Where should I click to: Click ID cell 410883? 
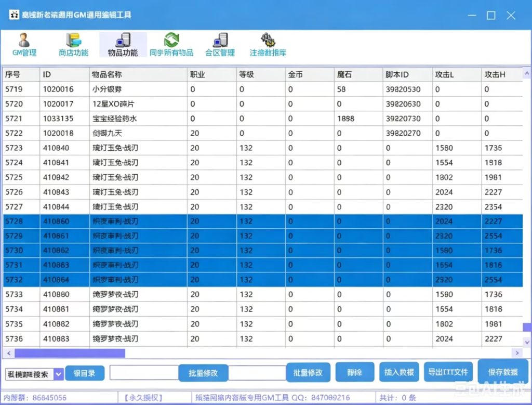[x=64, y=338]
